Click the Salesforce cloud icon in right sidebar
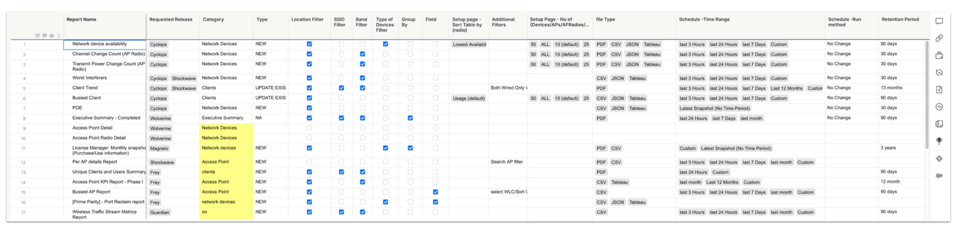980x233 pixels. click(939, 175)
